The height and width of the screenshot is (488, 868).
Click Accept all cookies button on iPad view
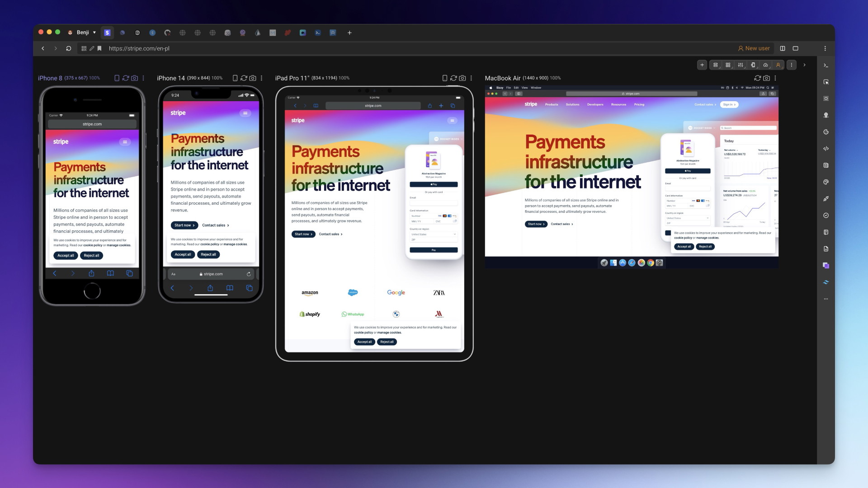364,342
